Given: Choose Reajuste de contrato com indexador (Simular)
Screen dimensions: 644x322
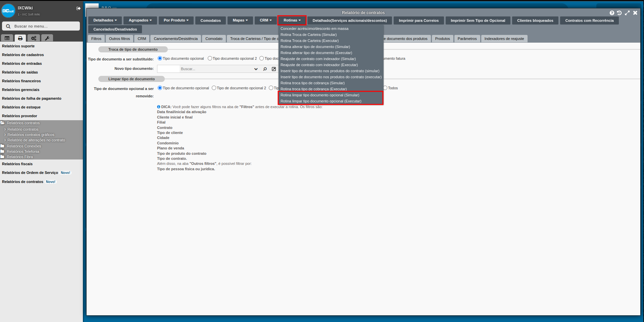Looking at the screenshot, I should [x=318, y=59].
